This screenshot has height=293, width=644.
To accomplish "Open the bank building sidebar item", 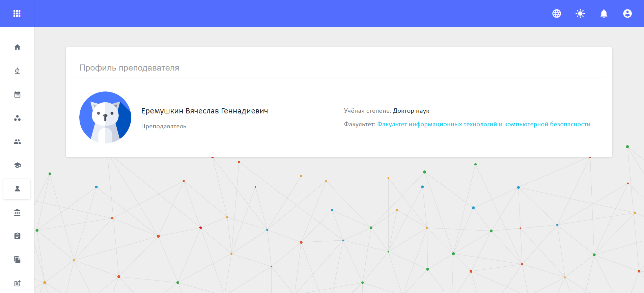I will pos(17,213).
